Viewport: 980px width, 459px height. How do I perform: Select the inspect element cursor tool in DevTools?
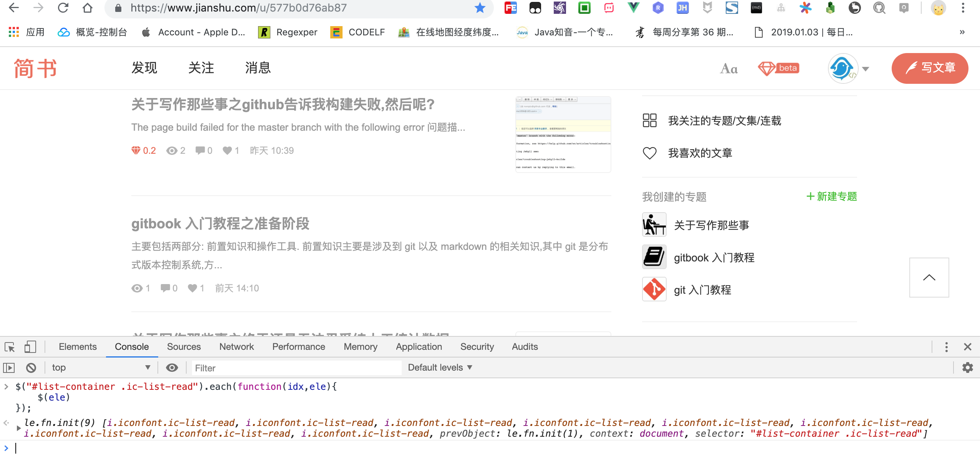(10, 346)
